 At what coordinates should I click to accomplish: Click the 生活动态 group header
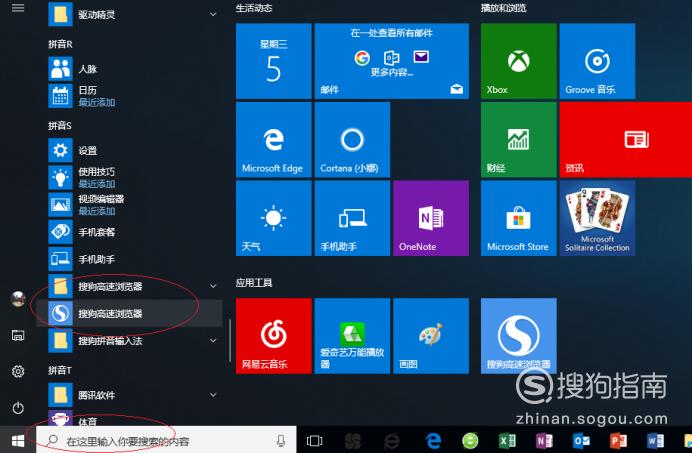point(254,8)
